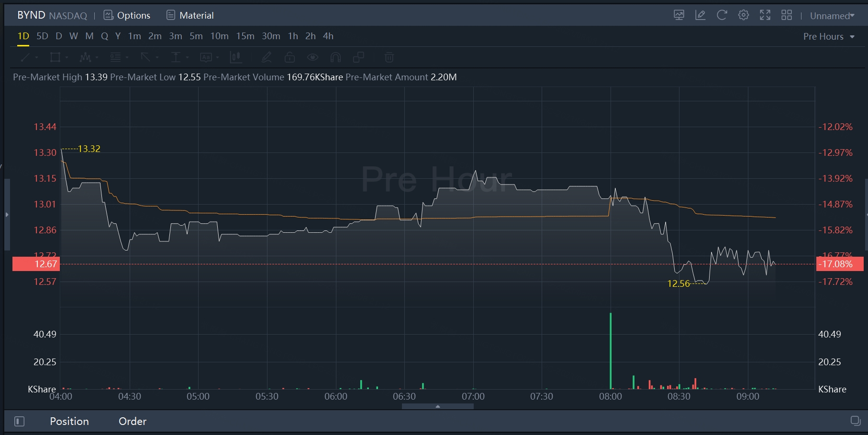Open the Order tab
Image resolution: width=868 pixels, height=435 pixels.
coord(133,421)
